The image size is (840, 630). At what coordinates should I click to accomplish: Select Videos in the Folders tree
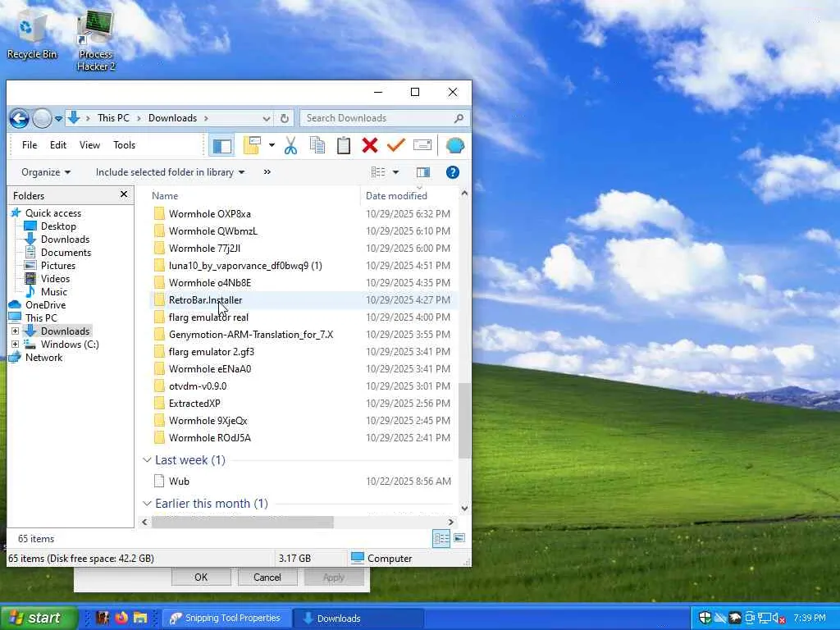pyautogui.click(x=55, y=279)
